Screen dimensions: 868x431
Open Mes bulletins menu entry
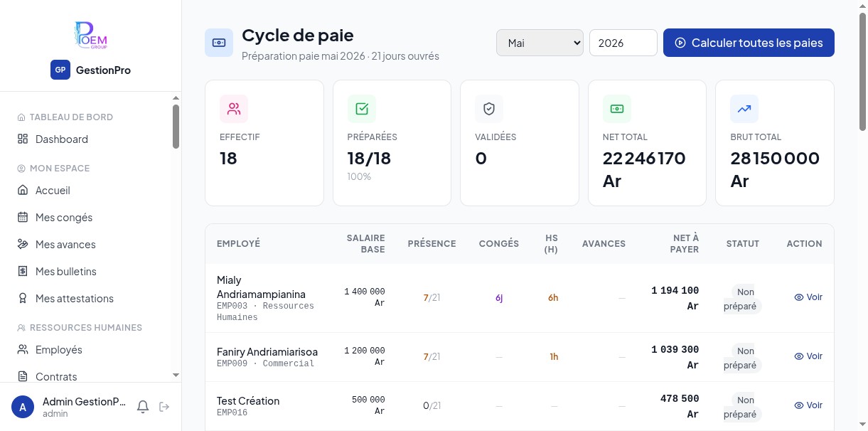tap(85, 271)
